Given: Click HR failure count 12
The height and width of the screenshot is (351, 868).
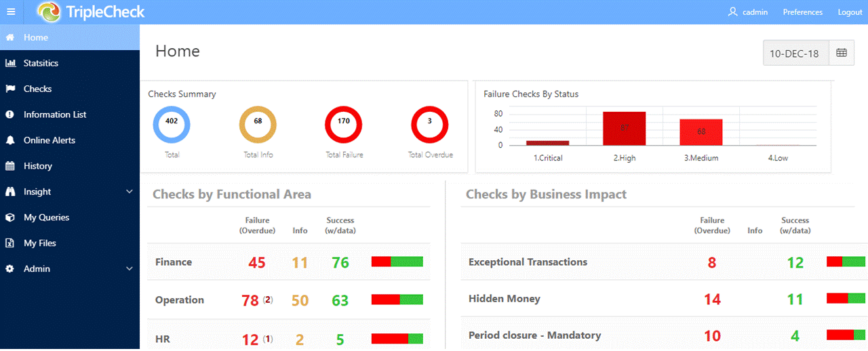Looking at the screenshot, I should point(250,339).
